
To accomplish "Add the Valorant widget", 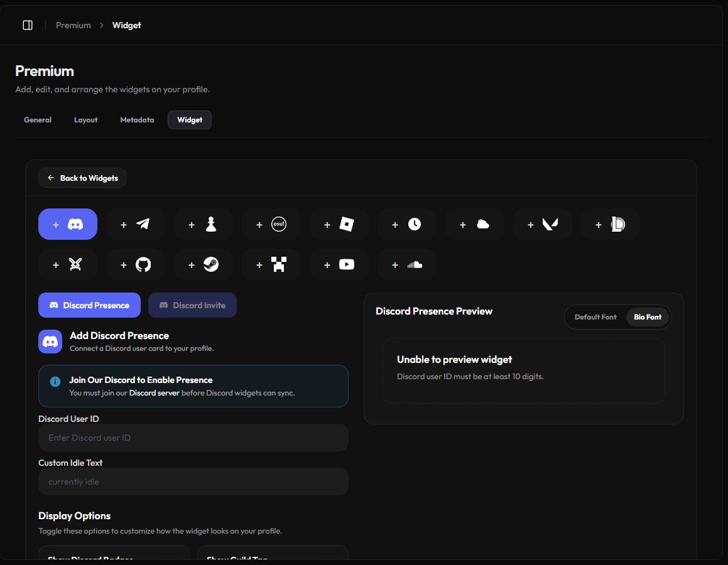I will 542,224.
